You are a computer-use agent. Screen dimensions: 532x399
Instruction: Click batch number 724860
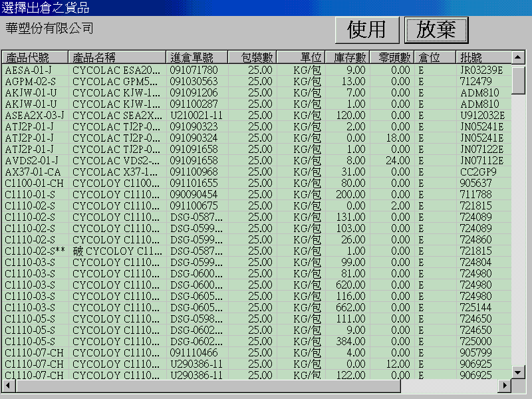475,239
